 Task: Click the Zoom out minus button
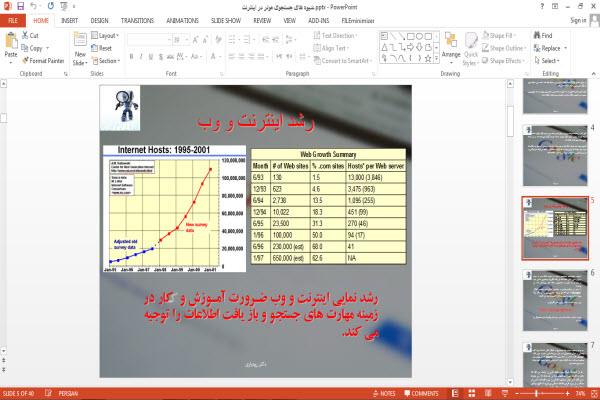tap(517, 393)
